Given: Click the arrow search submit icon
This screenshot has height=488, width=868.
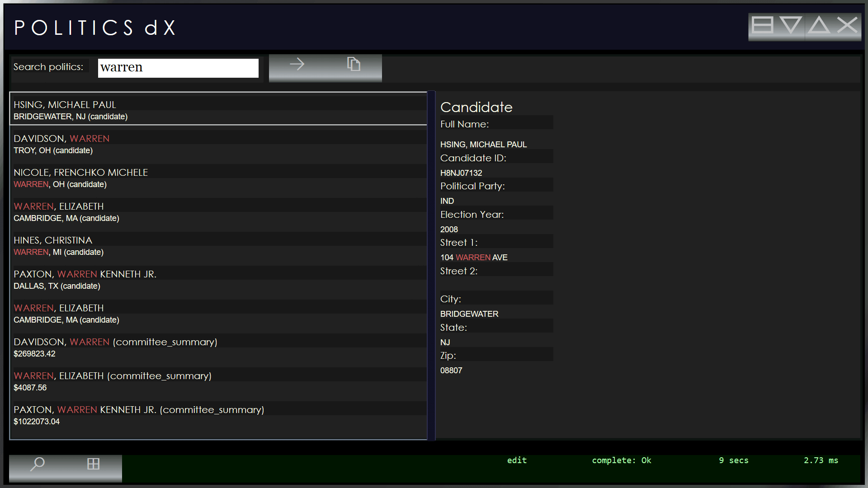Looking at the screenshot, I should (297, 65).
